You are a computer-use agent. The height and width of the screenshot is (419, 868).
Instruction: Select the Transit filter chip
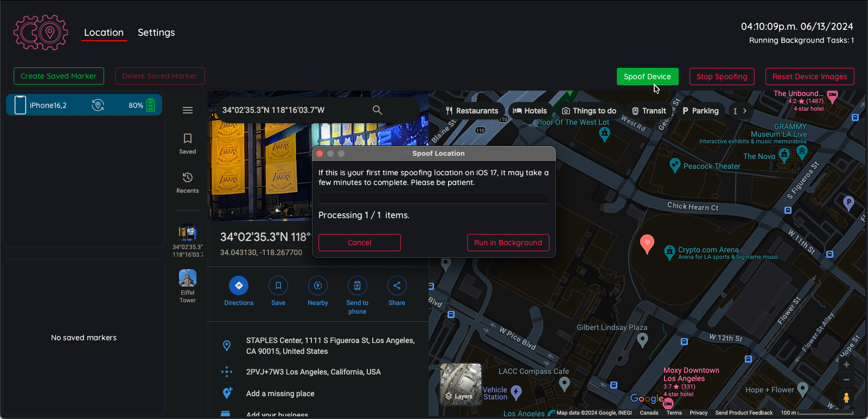tap(649, 111)
